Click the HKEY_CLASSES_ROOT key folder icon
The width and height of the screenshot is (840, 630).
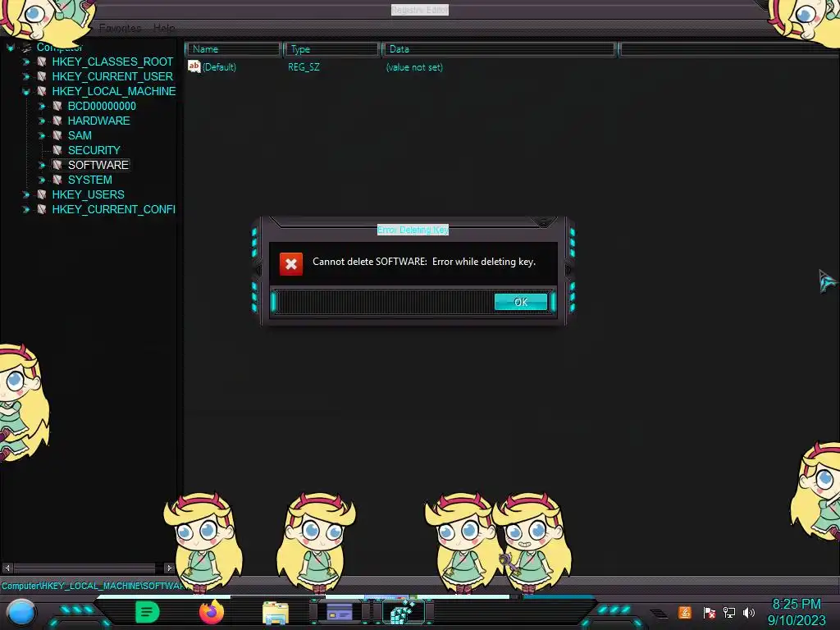click(x=41, y=62)
